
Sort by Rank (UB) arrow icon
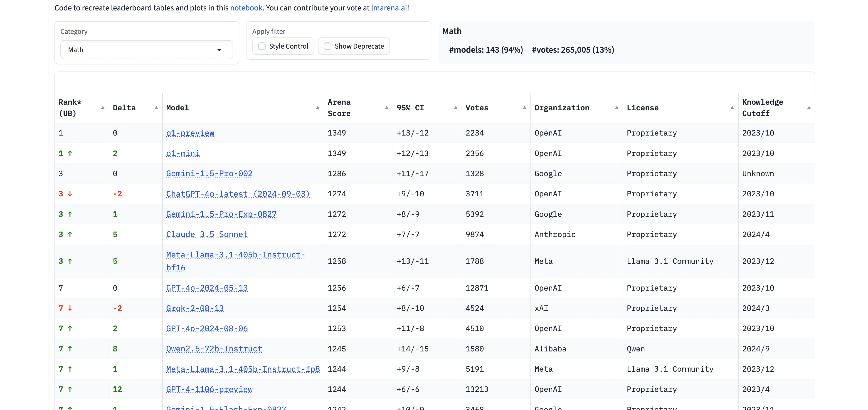point(103,108)
